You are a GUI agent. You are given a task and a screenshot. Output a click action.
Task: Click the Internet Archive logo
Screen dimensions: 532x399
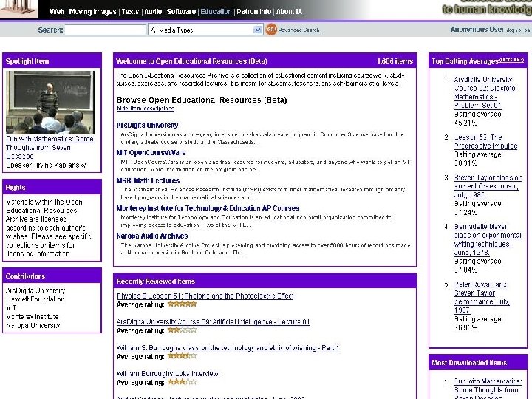pyautogui.click(x=18, y=9)
